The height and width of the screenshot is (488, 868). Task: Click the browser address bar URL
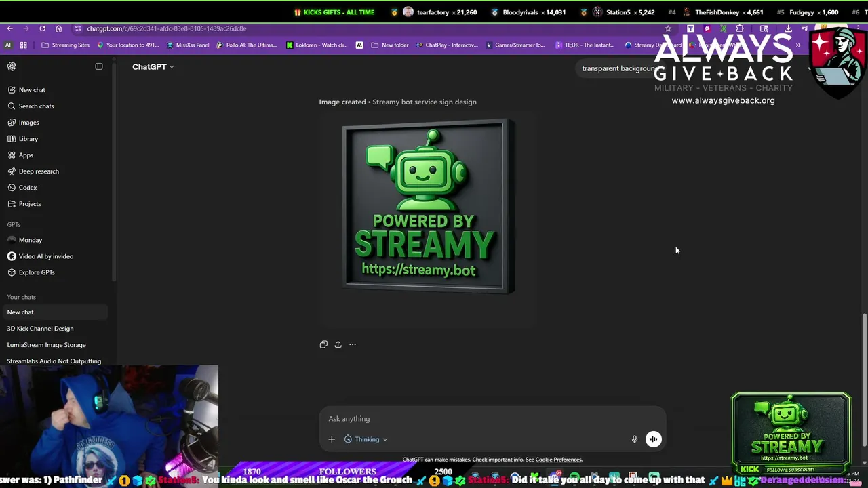click(x=166, y=28)
